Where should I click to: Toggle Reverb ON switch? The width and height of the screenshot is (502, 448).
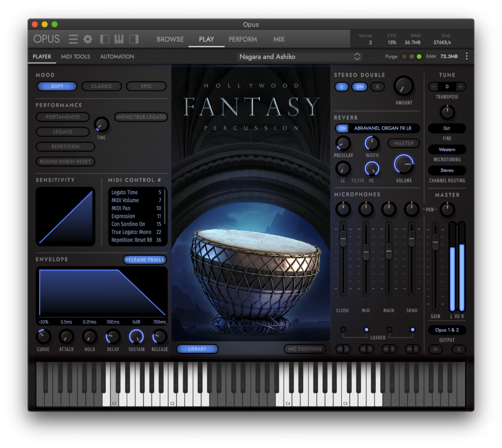tap(342, 128)
